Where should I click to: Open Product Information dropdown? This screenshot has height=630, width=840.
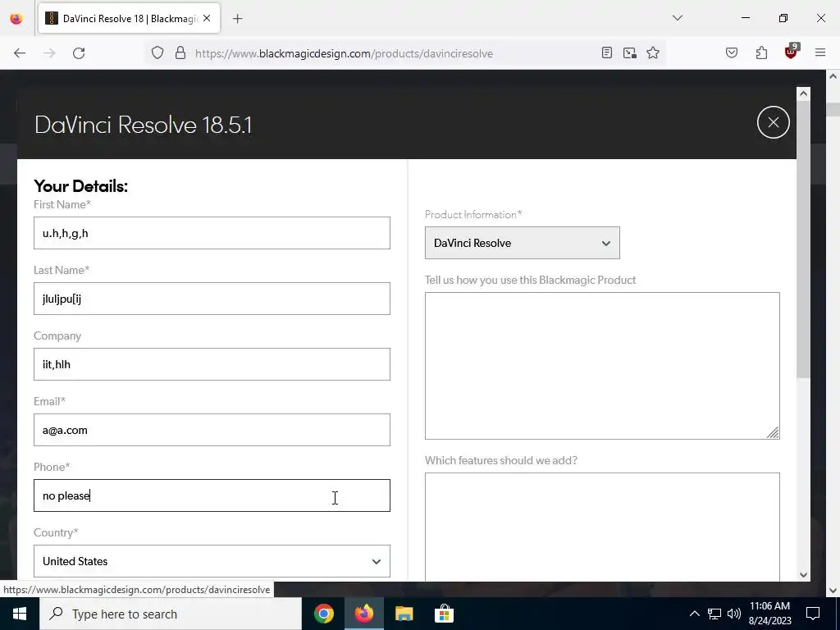(523, 243)
